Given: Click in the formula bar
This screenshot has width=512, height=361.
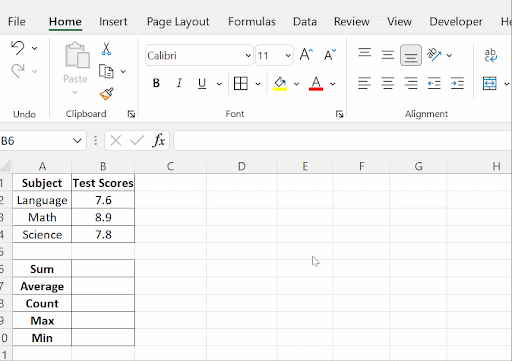Looking at the screenshot, I should (x=342, y=141).
